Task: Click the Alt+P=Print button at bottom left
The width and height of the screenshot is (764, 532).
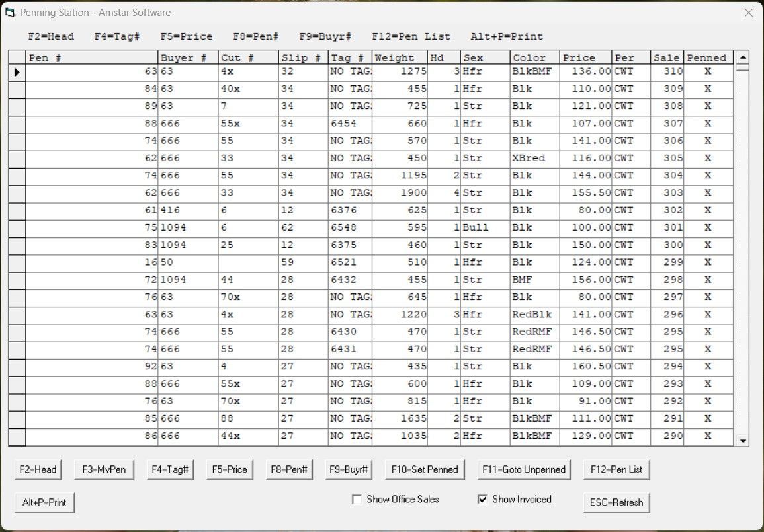Action: point(44,502)
